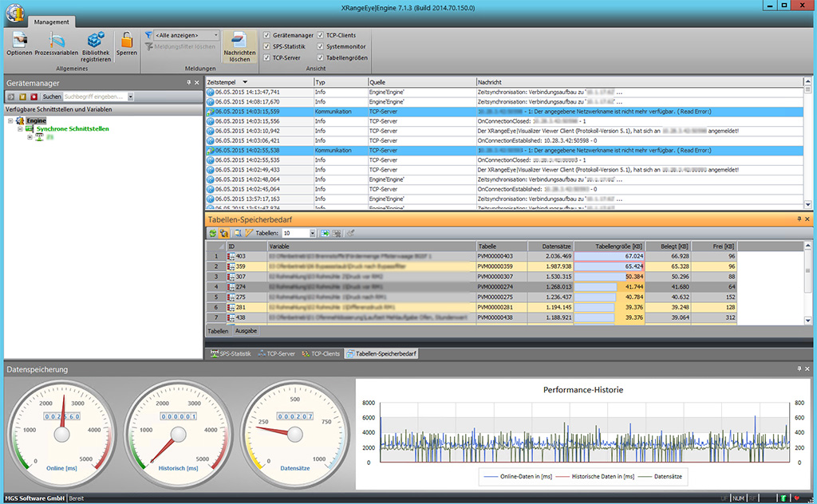Viewport: 817px width, 504px height.
Task: Open the Optionen settings
Action: 18,43
